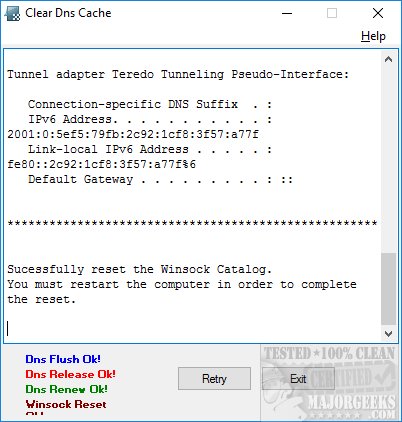Click the Dns Release Ok! status label
Image resolution: width=402 pixels, height=422 pixels.
click(70, 374)
